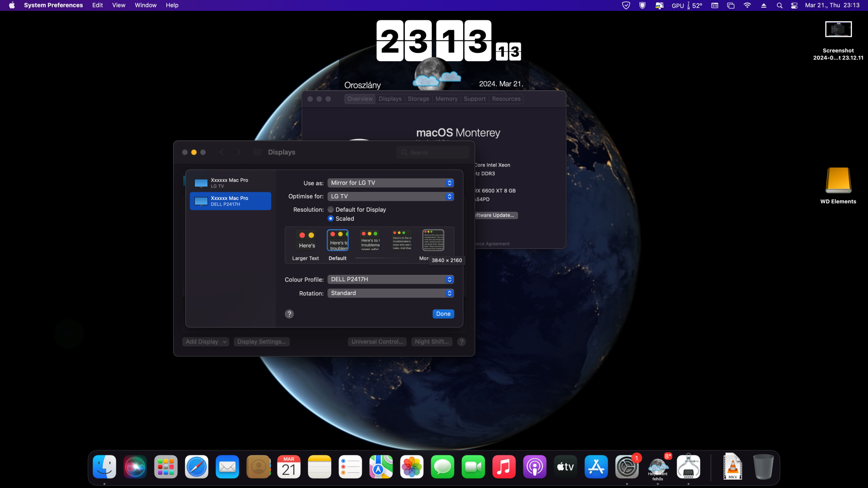The width and height of the screenshot is (868, 488).
Task: Select Scaled resolution radio button
Action: (x=330, y=219)
